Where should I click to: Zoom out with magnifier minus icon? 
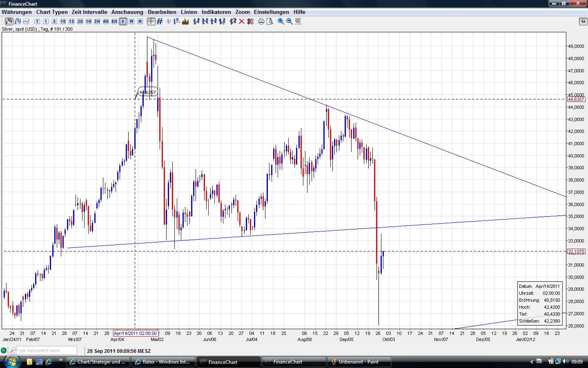point(290,21)
